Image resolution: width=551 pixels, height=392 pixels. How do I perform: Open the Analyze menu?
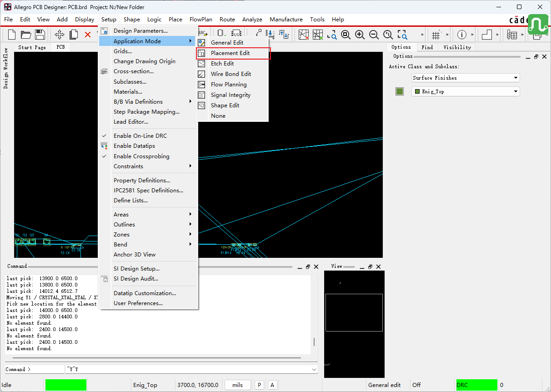[x=252, y=19]
